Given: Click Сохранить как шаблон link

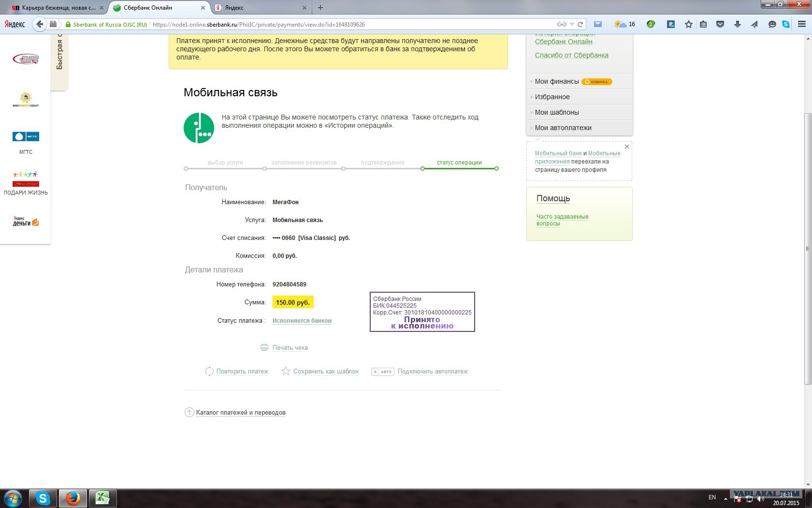Looking at the screenshot, I should [326, 372].
